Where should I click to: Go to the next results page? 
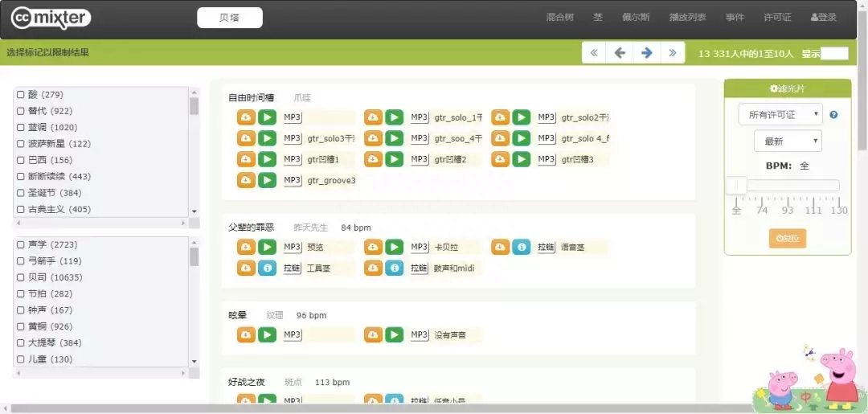click(x=646, y=53)
